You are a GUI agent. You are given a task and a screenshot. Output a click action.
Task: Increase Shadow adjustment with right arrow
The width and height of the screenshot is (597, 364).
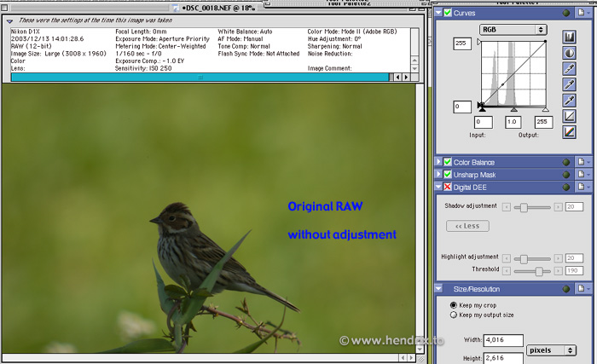[x=558, y=207]
